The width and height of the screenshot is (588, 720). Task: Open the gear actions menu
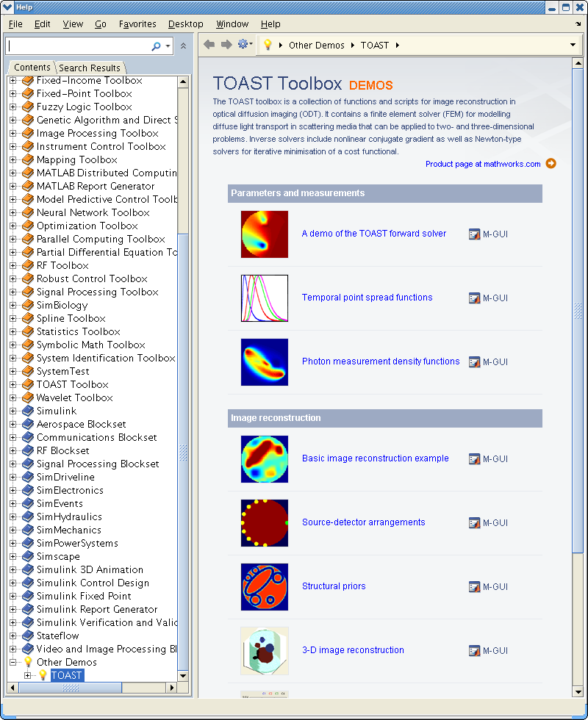(x=243, y=44)
